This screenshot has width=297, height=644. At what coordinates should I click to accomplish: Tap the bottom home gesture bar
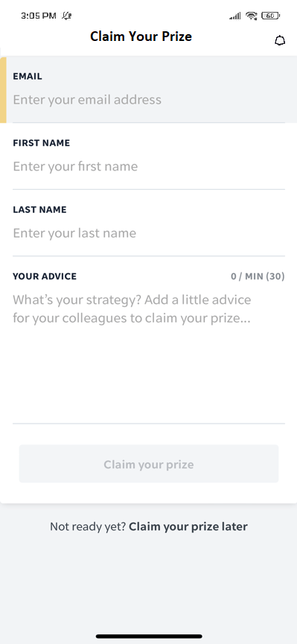[x=149, y=637]
